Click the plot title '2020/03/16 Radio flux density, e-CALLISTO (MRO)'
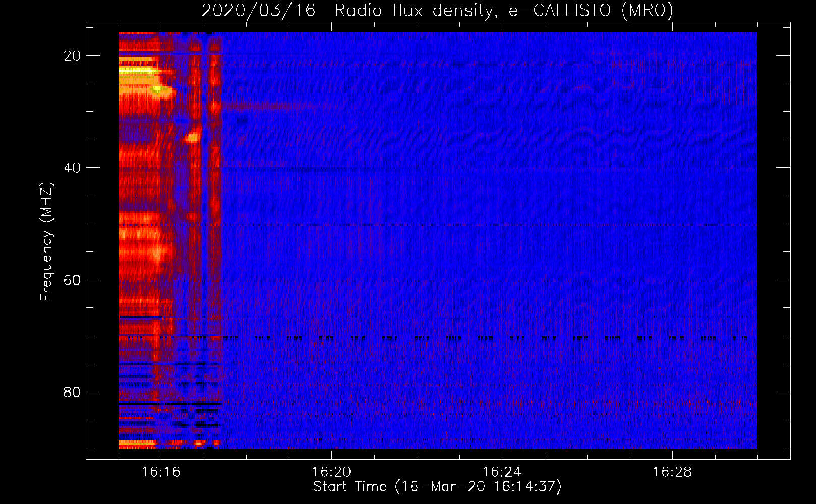The image size is (816, 504). click(437, 10)
